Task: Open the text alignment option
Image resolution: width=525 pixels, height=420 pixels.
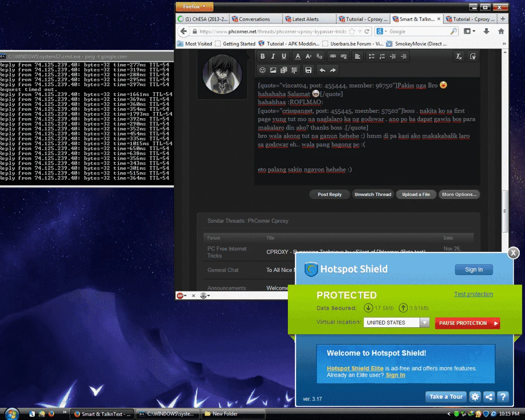Action: pos(358,56)
